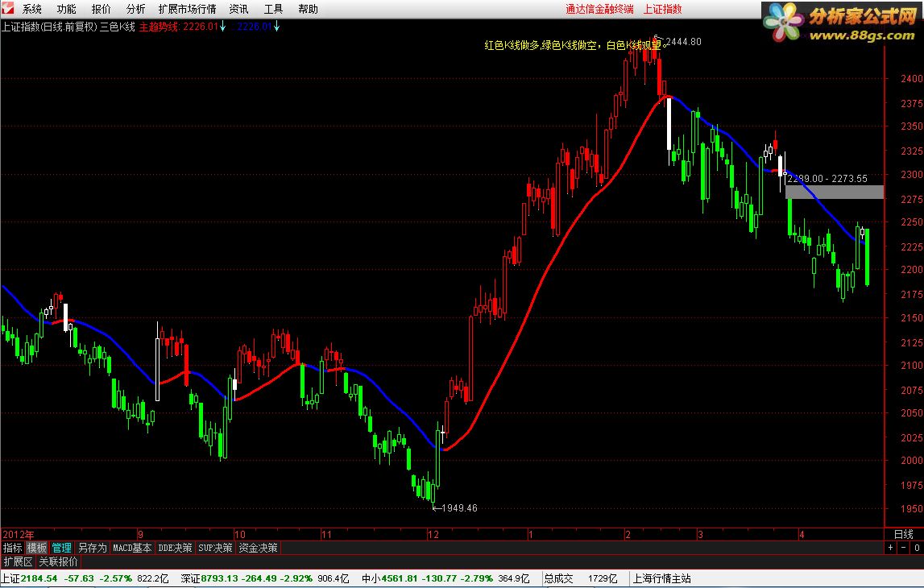Click the 2100 price axis label
The height and width of the screenshot is (588, 924).
pyautogui.click(x=911, y=366)
